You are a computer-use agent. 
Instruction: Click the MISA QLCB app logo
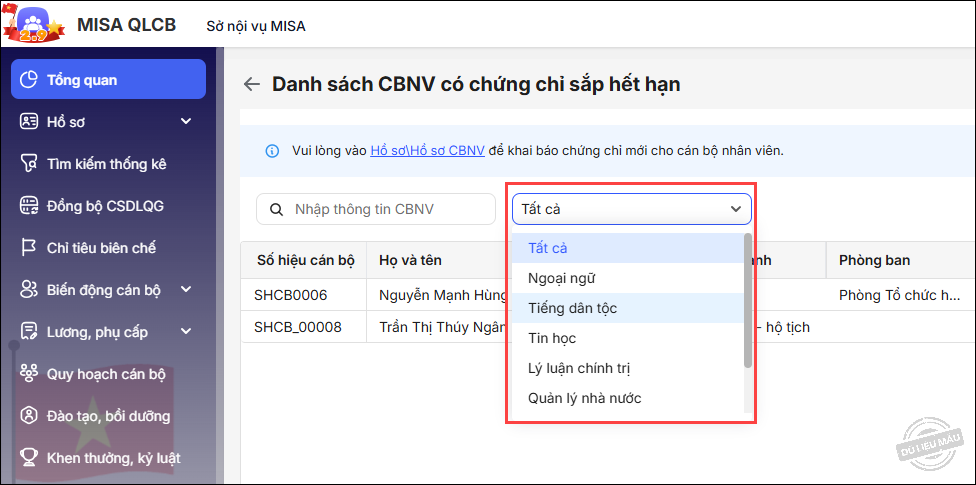click(x=35, y=25)
